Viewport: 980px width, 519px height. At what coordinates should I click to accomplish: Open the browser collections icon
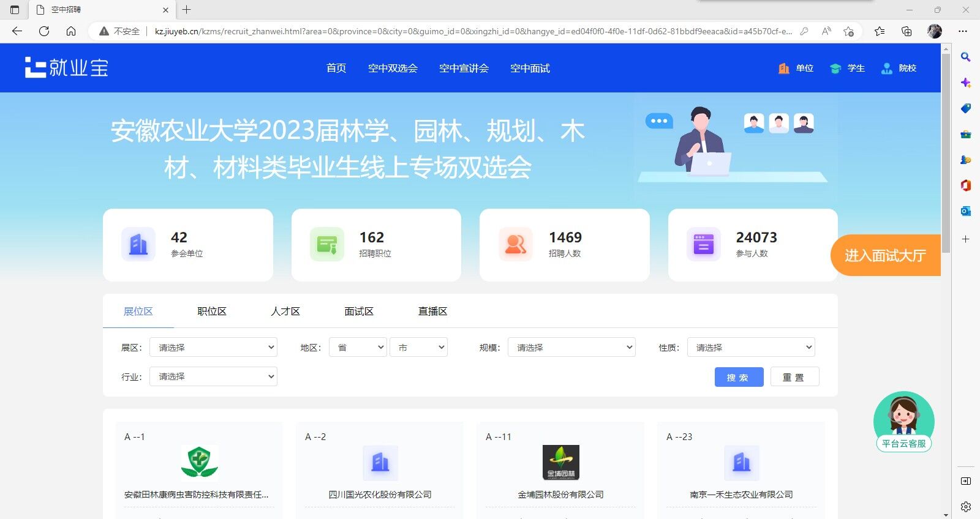[907, 31]
